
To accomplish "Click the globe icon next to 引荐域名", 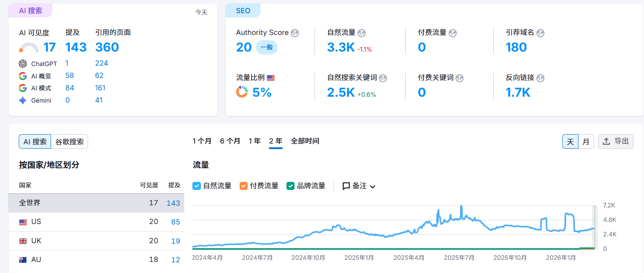I will pos(541,33).
